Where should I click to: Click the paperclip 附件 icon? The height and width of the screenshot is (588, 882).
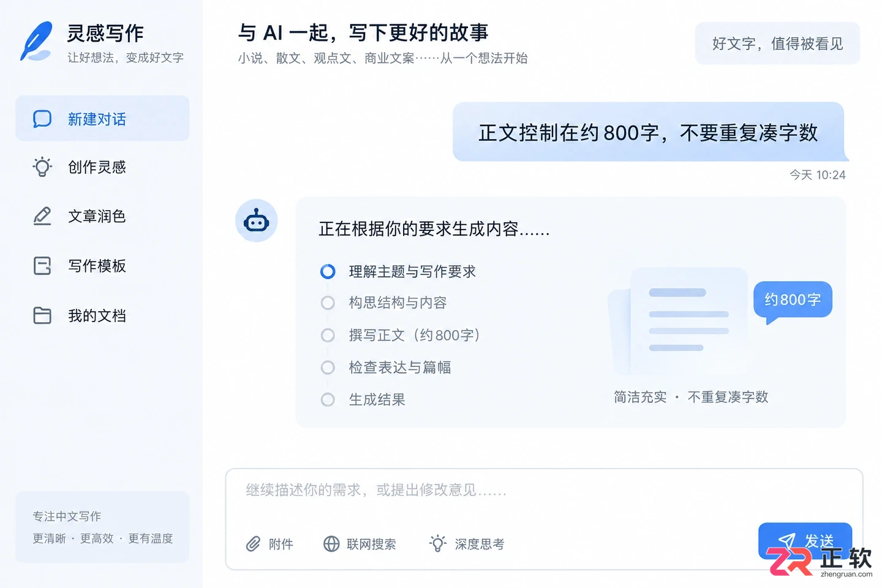tap(253, 544)
